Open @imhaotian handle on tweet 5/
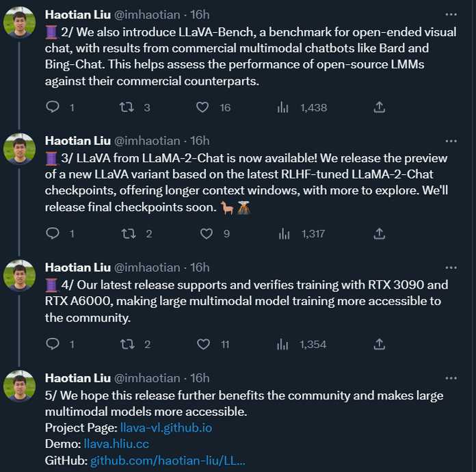 [147, 378]
